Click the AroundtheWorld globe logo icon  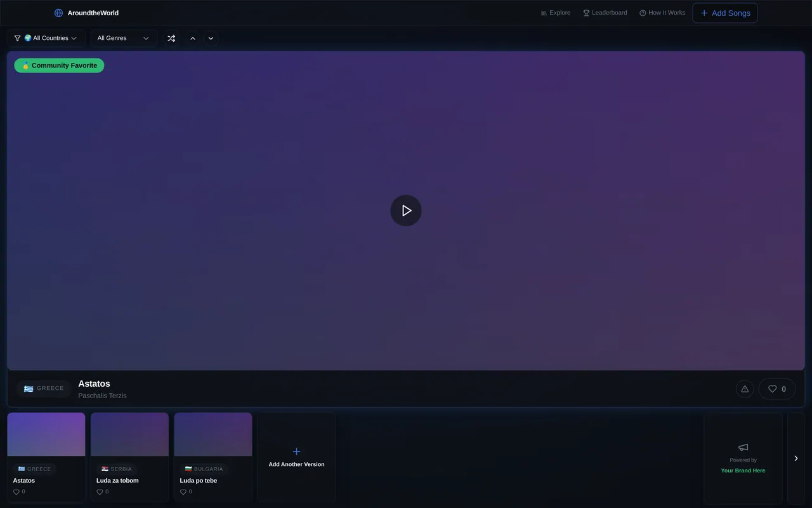coord(58,13)
